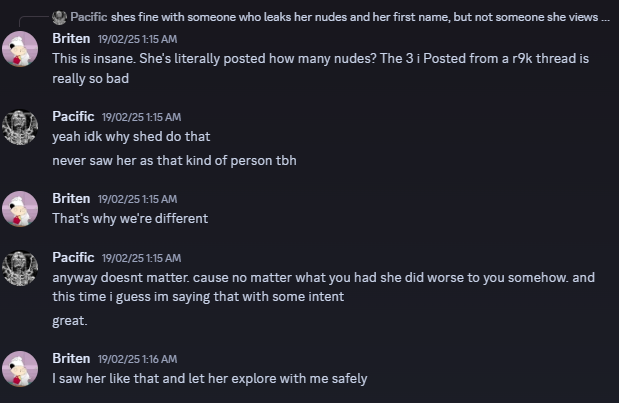619x403 pixels.
Task: Click timestamp of the "This is insane" message
Action: click(x=137, y=39)
